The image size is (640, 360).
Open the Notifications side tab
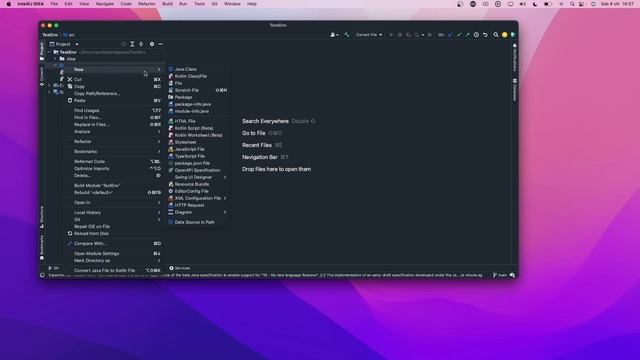(x=515, y=57)
